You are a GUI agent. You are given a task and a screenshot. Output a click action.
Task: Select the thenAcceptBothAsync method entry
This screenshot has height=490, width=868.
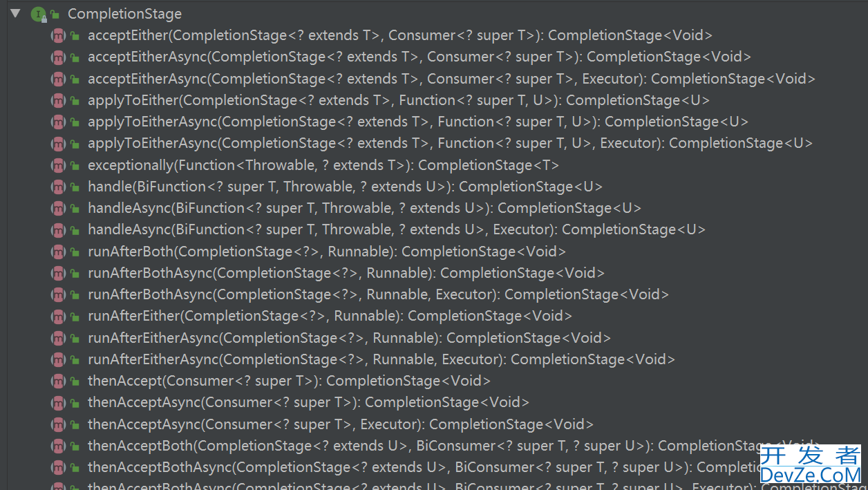coord(424,468)
